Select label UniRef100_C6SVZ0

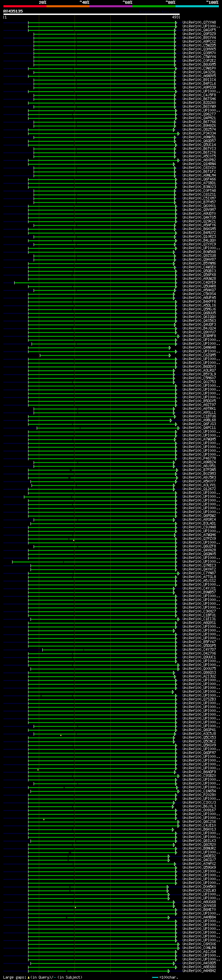199,168
